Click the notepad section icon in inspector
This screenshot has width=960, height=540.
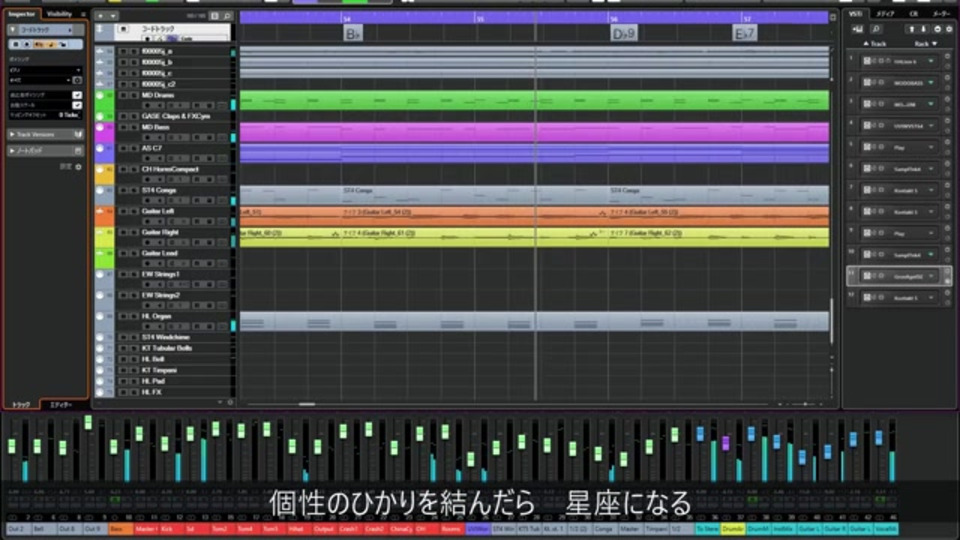(x=78, y=150)
